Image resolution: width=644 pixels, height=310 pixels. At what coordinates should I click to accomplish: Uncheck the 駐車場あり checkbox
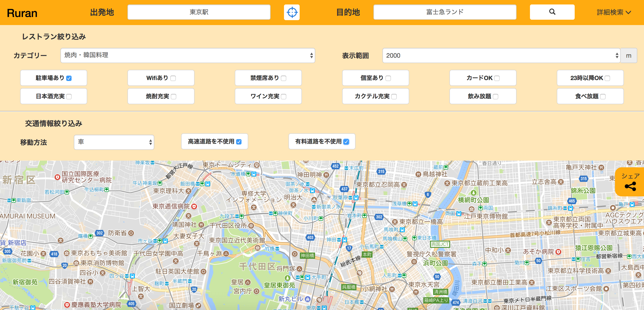tap(69, 78)
